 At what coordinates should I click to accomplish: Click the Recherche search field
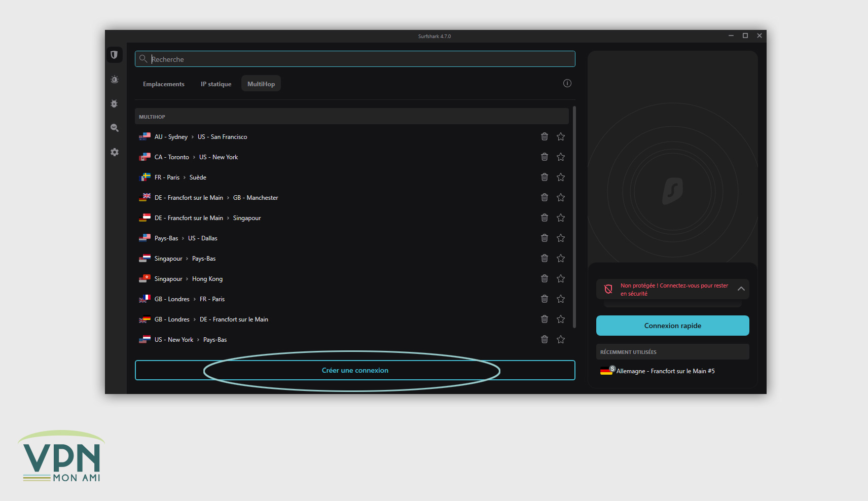click(x=355, y=59)
